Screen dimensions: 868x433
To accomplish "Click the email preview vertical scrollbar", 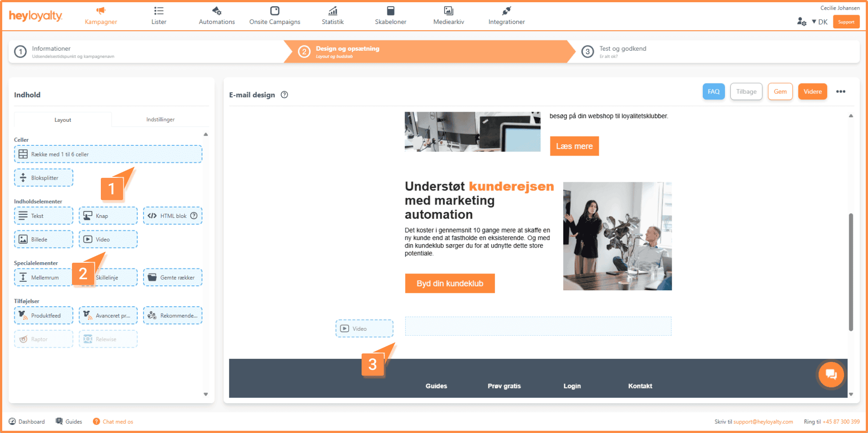I will click(851, 271).
